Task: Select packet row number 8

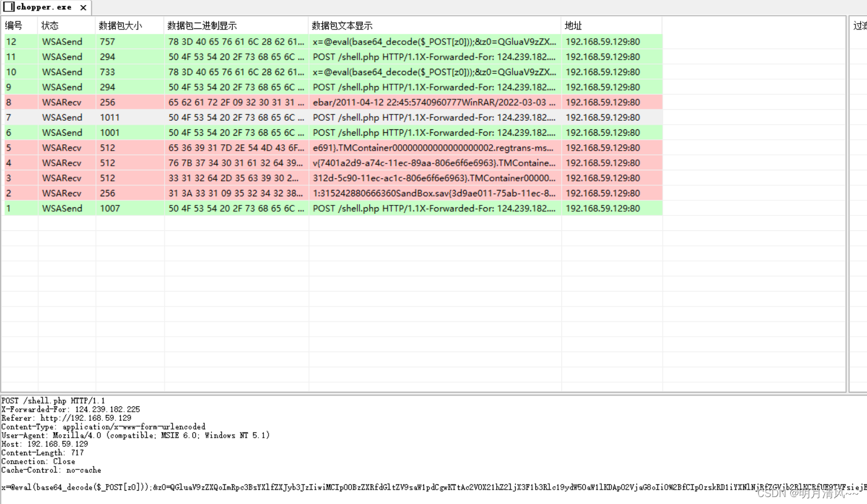Action: click(333, 102)
